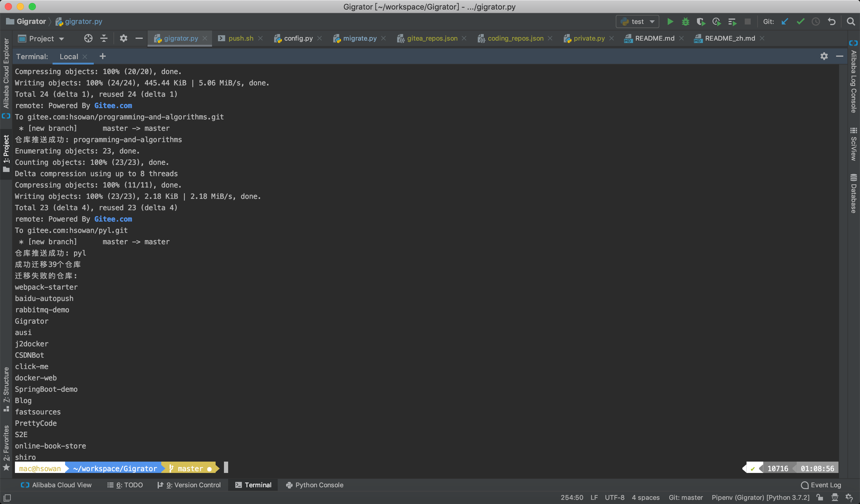Screen dimensions: 860x504
Task: Start debugging with the bug icon
Action: point(685,21)
